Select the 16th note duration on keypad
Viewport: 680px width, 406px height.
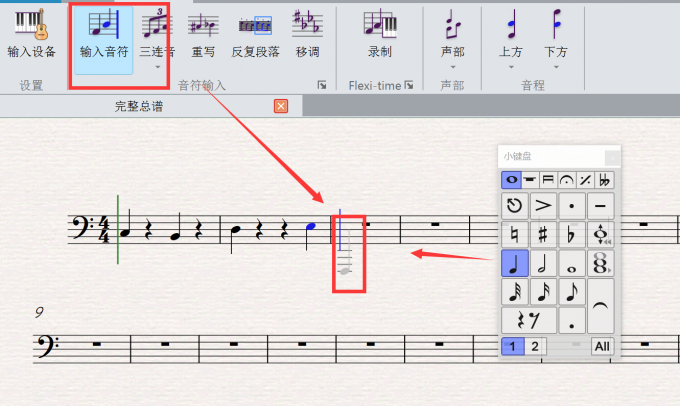pos(543,292)
